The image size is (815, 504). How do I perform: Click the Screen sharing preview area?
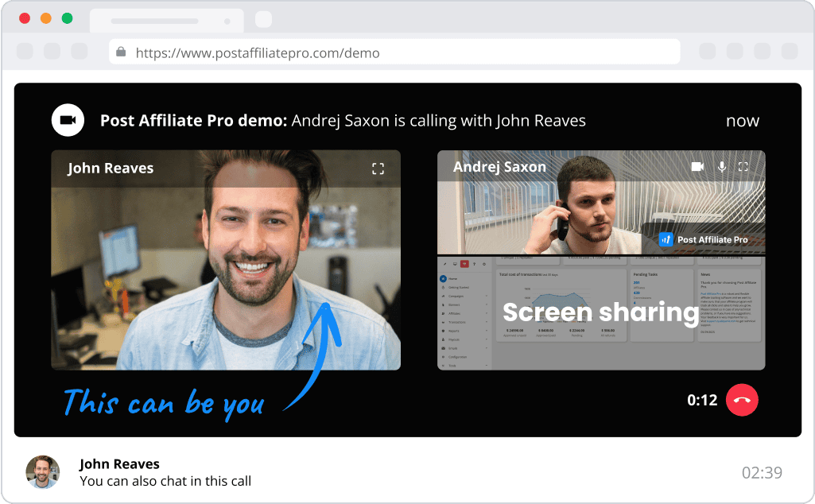pos(600,312)
